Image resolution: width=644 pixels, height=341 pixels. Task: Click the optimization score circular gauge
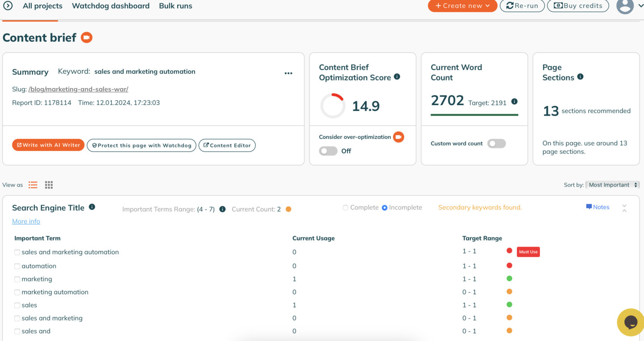(333, 106)
